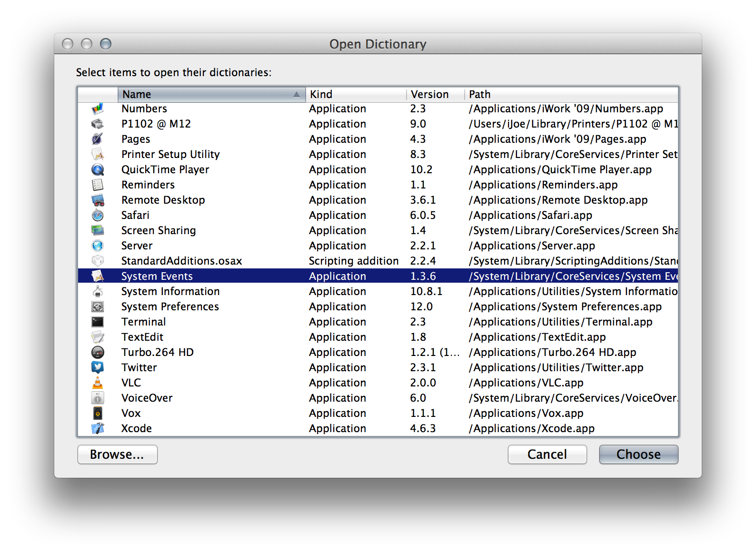
Task: Select Server in the list
Action: click(137, 246)
